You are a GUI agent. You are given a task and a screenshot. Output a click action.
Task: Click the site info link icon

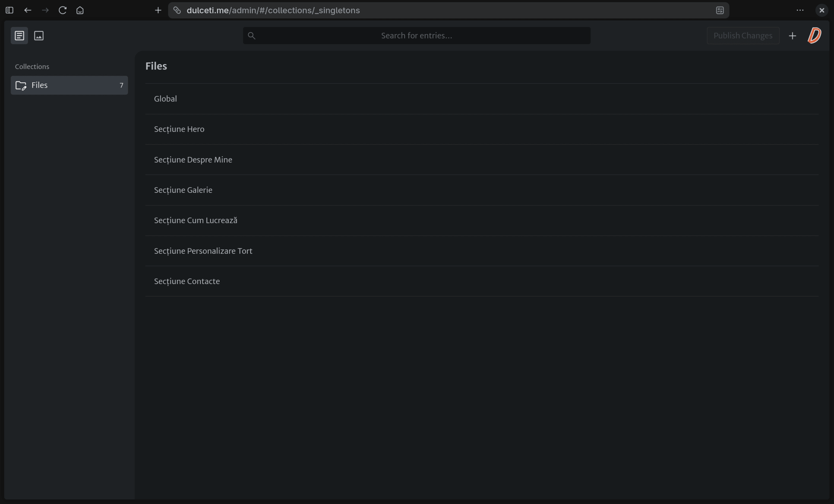(x=177, y=10)
